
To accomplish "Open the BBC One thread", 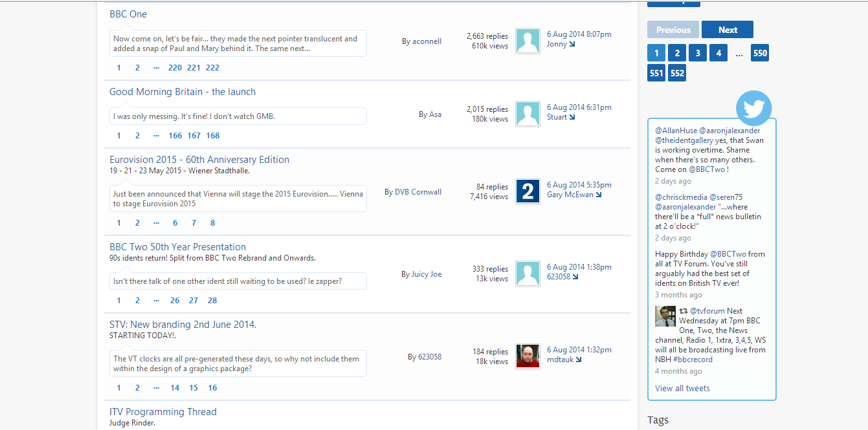I will 128,14.
